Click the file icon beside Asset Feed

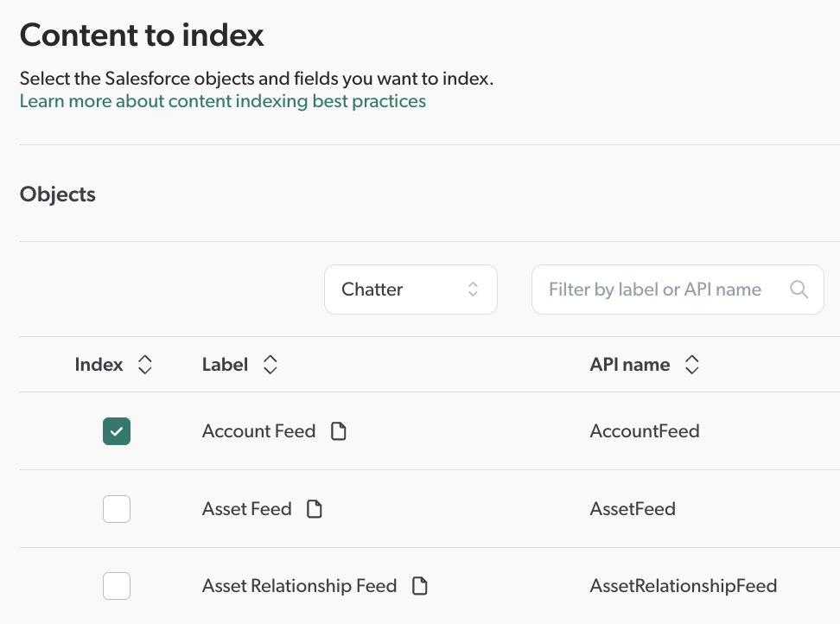coord(315,508)
